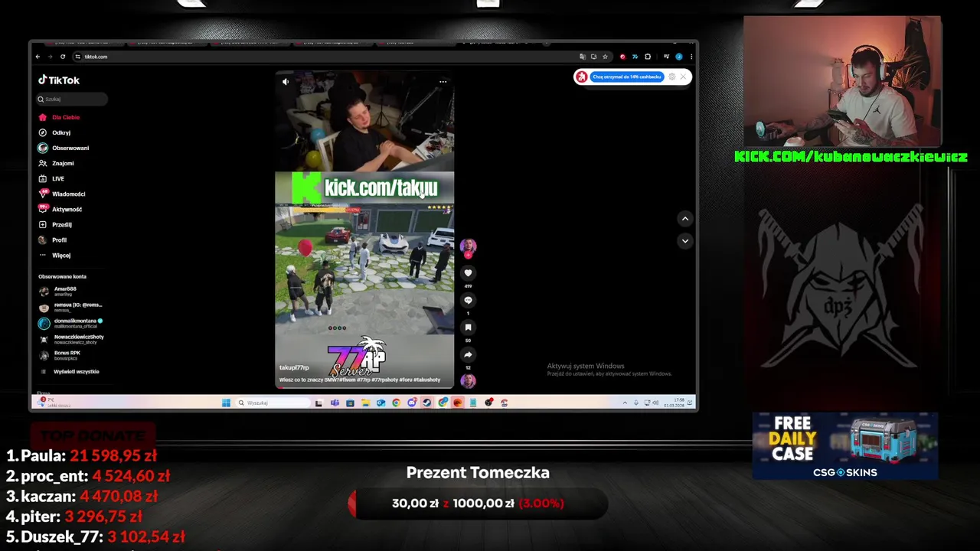980x551 pixels.
Task: Open the creator avatar beside video
Action: click(x=468, y=245)
